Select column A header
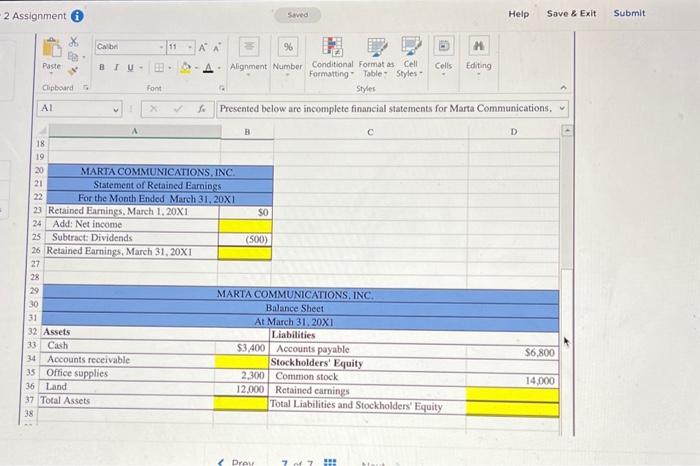The height and width of the screenshot is (466, 700). pyautogui.click(x=134, y=131)
